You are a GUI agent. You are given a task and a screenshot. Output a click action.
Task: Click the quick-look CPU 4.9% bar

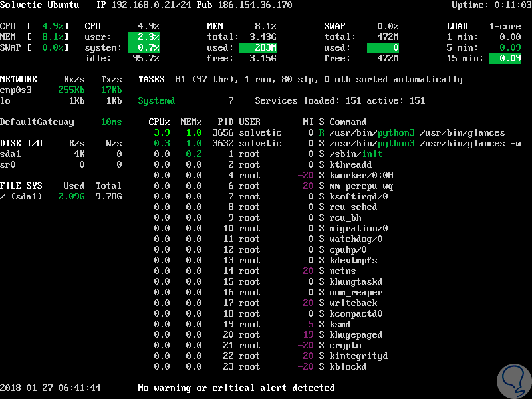click(x=34, y=27)
